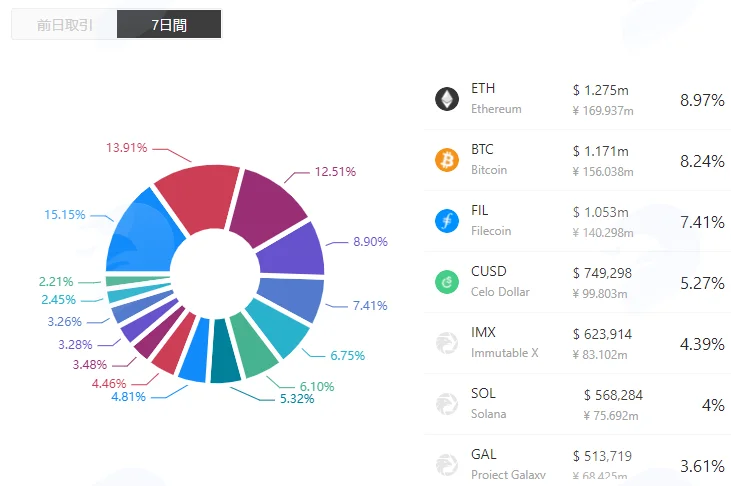Click the placeholder icon beside GAL

point(447,465)
